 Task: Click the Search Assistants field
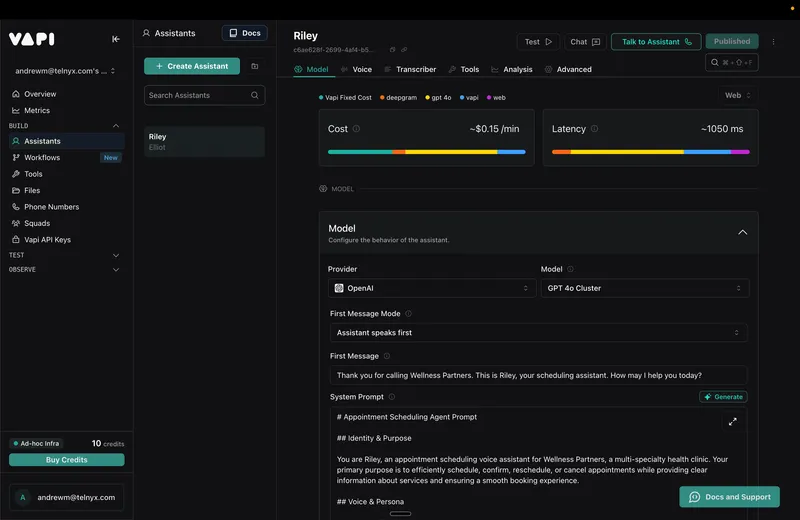click(x=198, y=95)
